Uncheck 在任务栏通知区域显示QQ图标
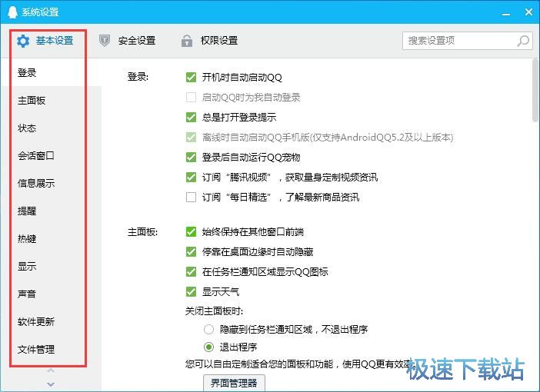Screen dimensions: 540x392 (191, 271)
